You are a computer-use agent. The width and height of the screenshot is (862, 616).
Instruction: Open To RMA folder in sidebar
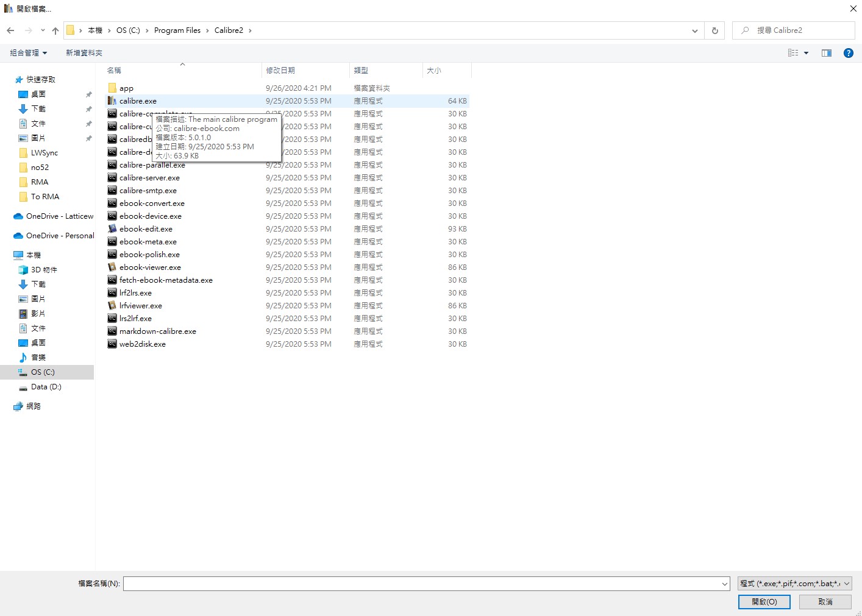(x=45, y=197)
